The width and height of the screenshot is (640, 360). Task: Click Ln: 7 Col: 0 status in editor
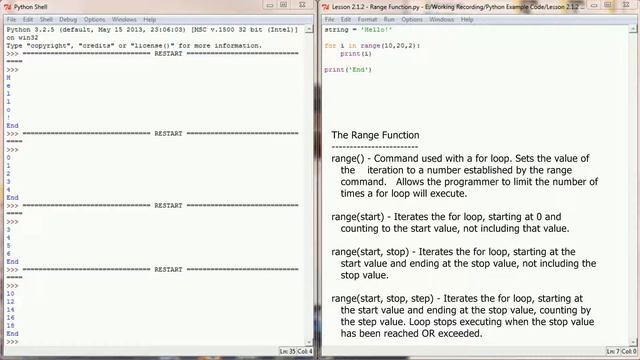tap(622, 351)
